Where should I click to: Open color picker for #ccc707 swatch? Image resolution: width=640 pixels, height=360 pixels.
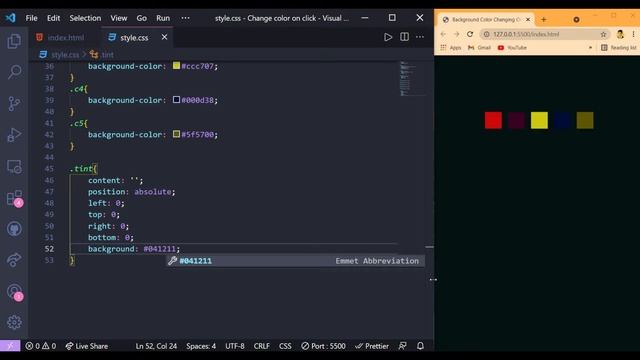pyautogui.click(x=176, y=65)
